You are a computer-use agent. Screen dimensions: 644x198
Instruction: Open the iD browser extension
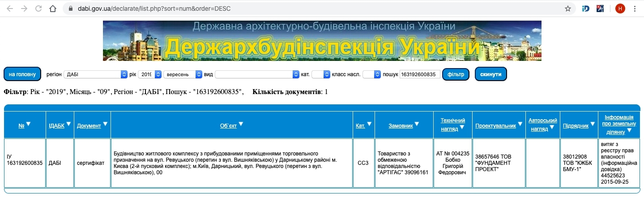click(x=586, y=9)
